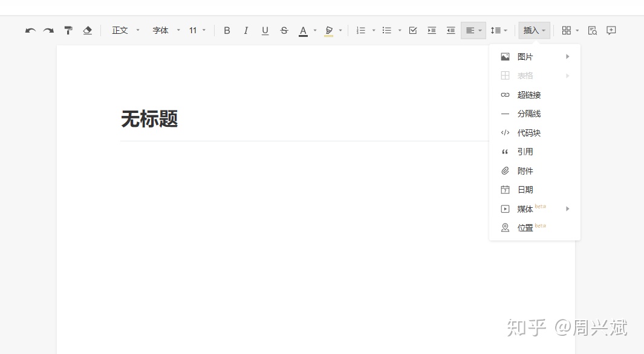Choose 附件 from the insert menu
Viewport: 644px width, 354px height.
[x=535, y=170]
